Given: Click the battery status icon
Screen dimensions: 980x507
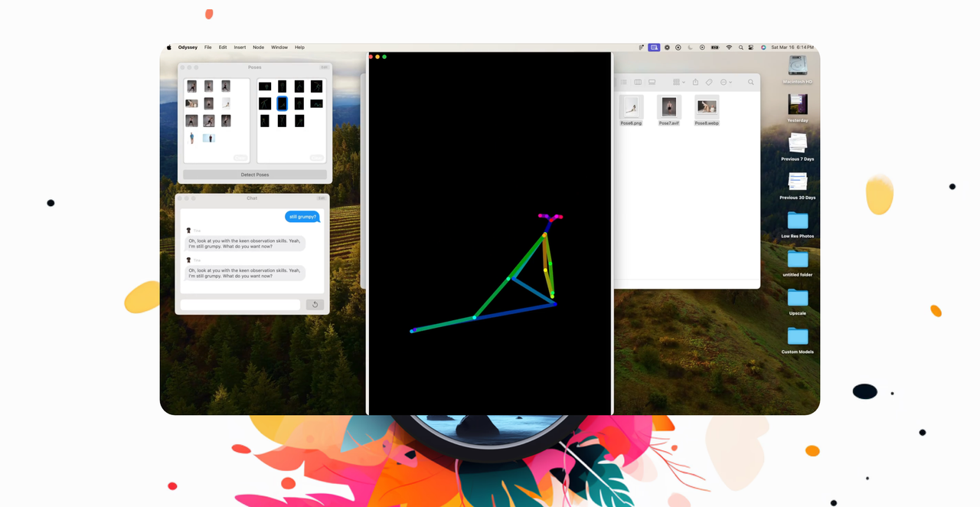Looking at the screenshot, I should point(715,47).
